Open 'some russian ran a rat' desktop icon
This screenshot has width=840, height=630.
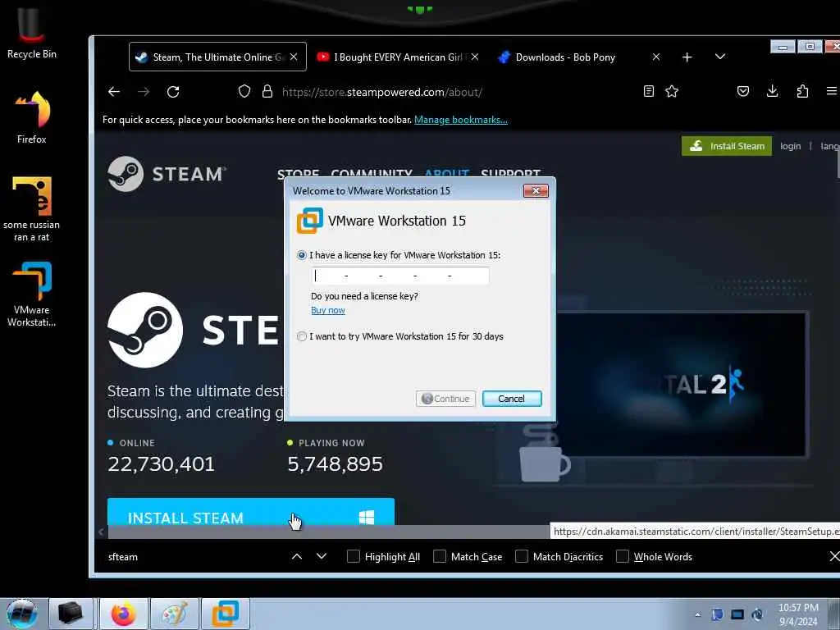tap(32, 209)
